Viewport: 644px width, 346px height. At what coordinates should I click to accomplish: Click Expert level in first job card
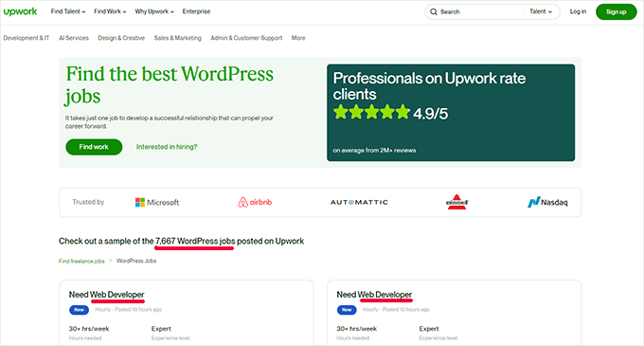(161, 329)
